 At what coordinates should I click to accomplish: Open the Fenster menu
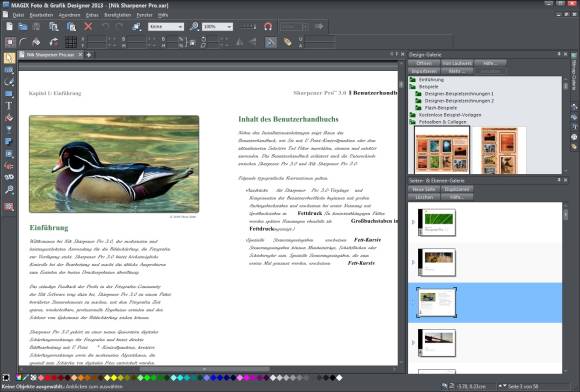coord(145,15)
